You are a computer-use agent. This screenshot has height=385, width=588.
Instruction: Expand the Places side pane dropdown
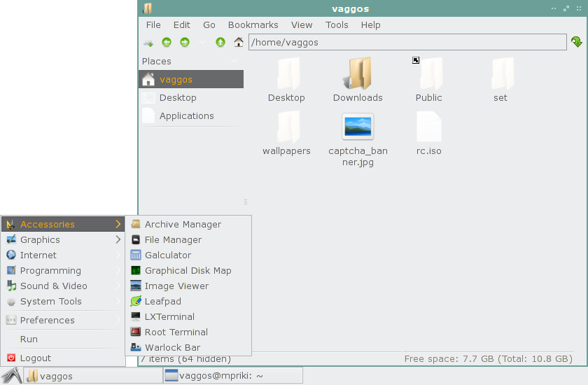(234, 61)
